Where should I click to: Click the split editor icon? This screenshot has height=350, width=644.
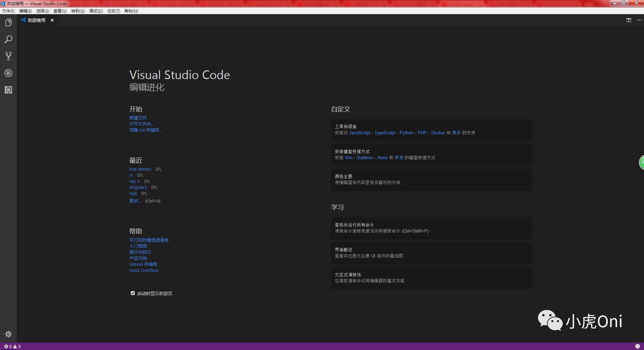[x=629, y=20]
